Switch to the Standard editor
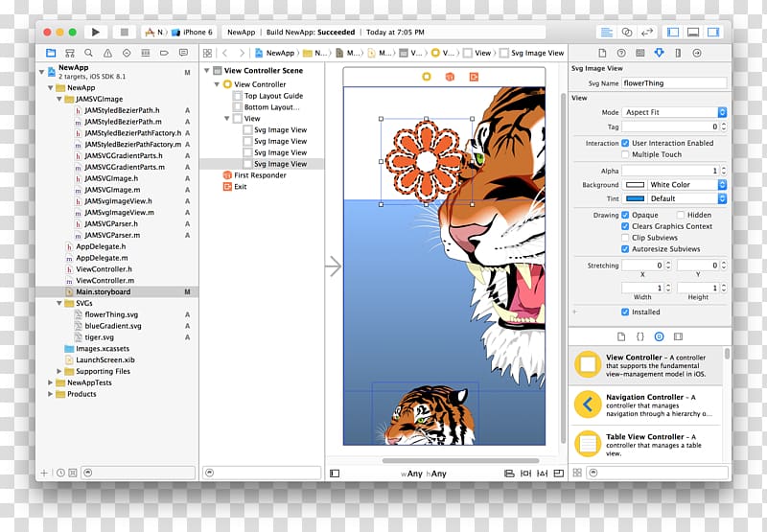The height and width of the screenshot is (532, 767). 607,33
